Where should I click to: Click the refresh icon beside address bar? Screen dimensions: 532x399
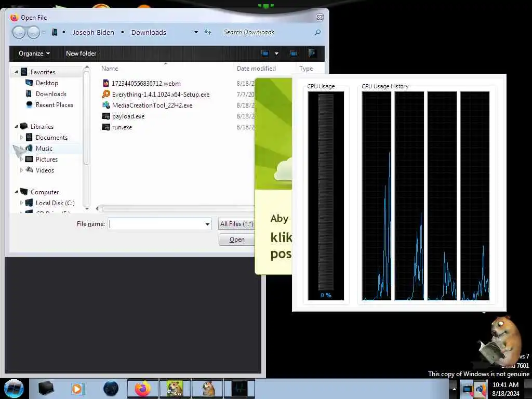[208, 32]
